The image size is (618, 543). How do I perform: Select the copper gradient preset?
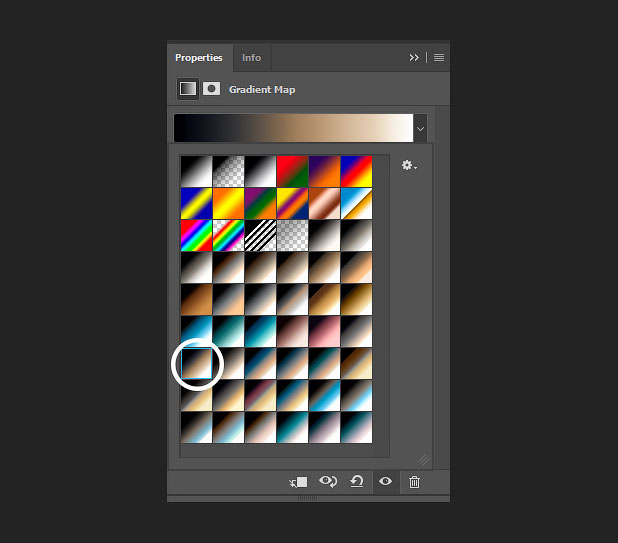coord(324,203)
